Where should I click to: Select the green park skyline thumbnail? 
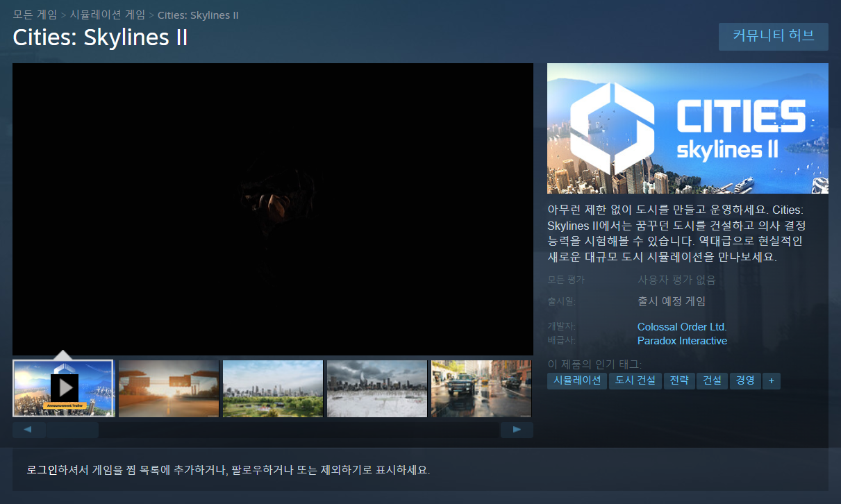tap(273, 388)
